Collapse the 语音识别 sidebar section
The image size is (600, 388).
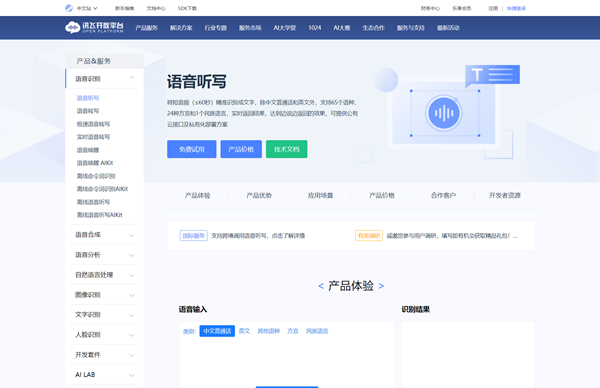point(104,78)
